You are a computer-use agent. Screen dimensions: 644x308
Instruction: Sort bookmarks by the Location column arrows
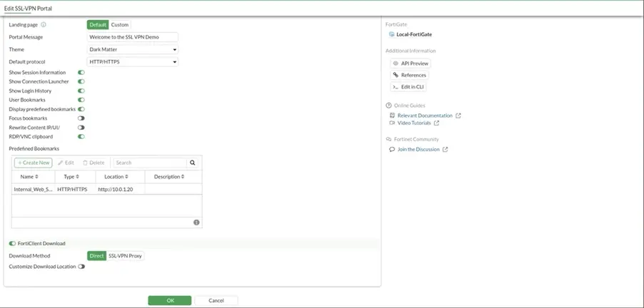(x=126, y=177)
